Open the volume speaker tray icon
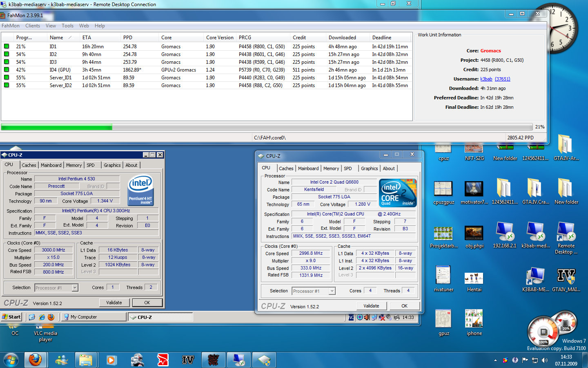 [544, 360]
